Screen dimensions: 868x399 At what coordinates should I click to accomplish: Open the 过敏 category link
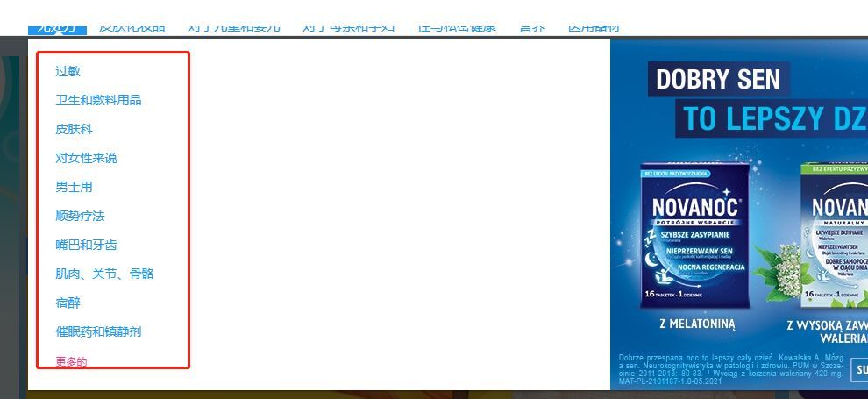click(x=68, y=71)
